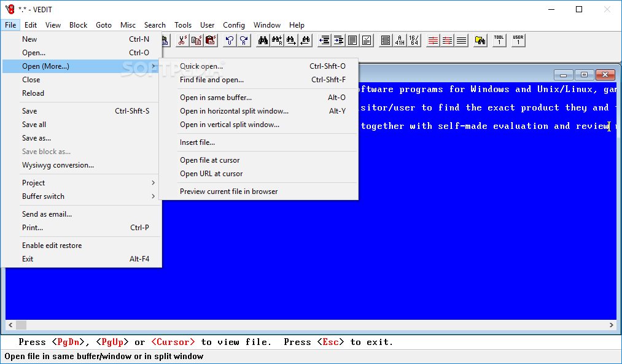The image size is (622, 364).
Task: Choose Open... from the File menu
Action: [x=82, y=52]
